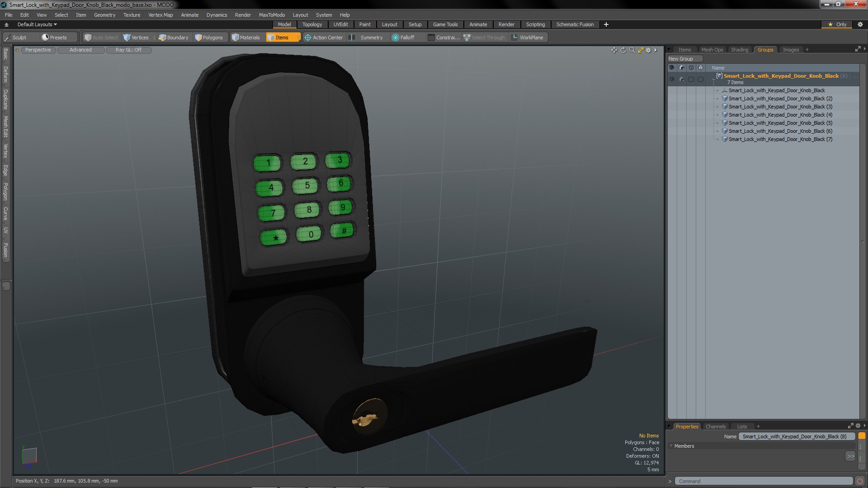Select Smart_Lock_with_Keypad_Door_Knob_Black (3) item
The image size is (868, 488).
[x=780, y=107]
